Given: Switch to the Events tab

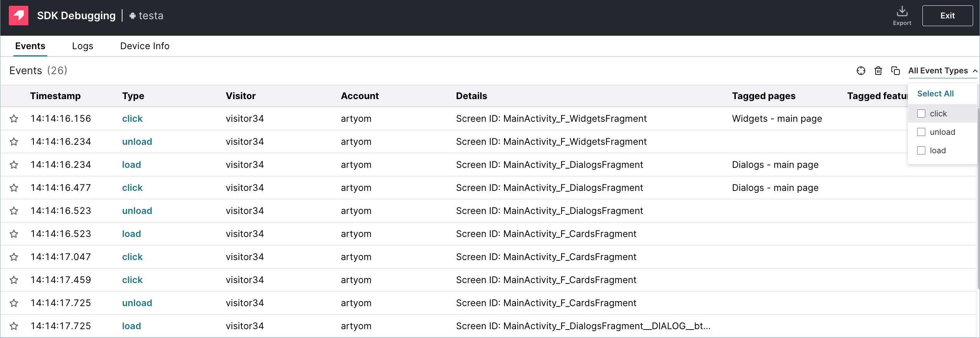Looking at the screenshot, I should click(30, 46).
